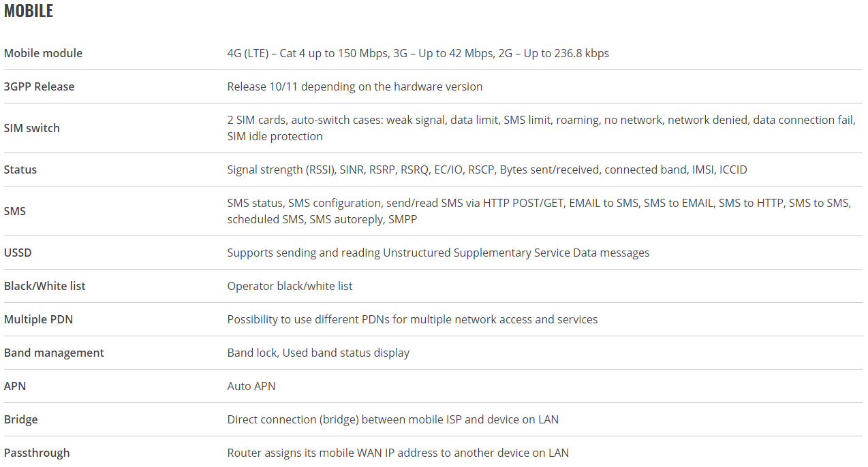868x467 pixels.
Task: Click the Passthrough row label
Action: click(x=37, y=453)
